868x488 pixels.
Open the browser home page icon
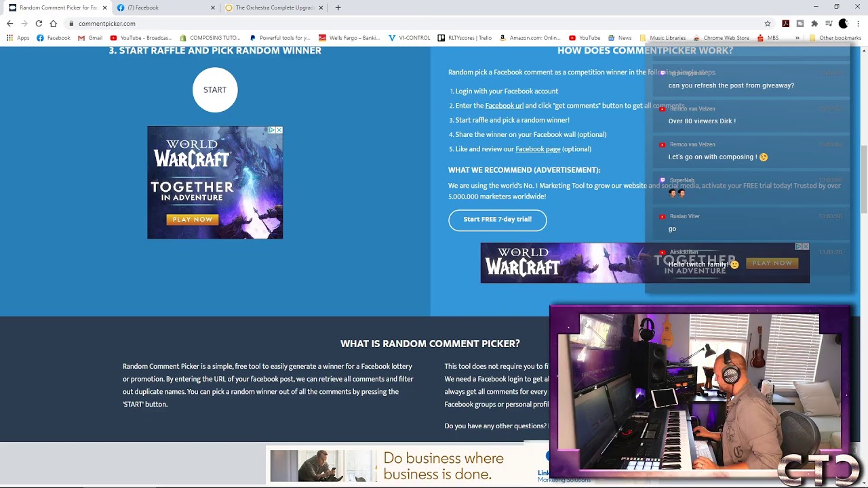[x=53, y=23]
